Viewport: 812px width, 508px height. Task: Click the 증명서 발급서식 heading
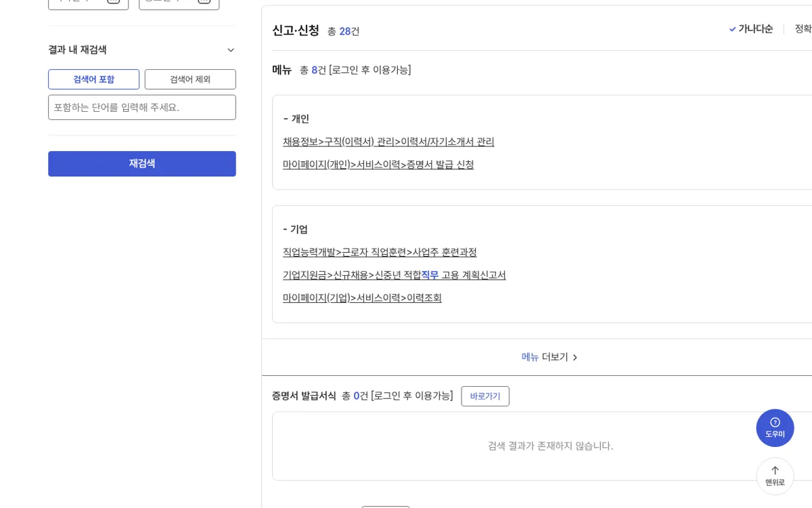coord(304,396)
